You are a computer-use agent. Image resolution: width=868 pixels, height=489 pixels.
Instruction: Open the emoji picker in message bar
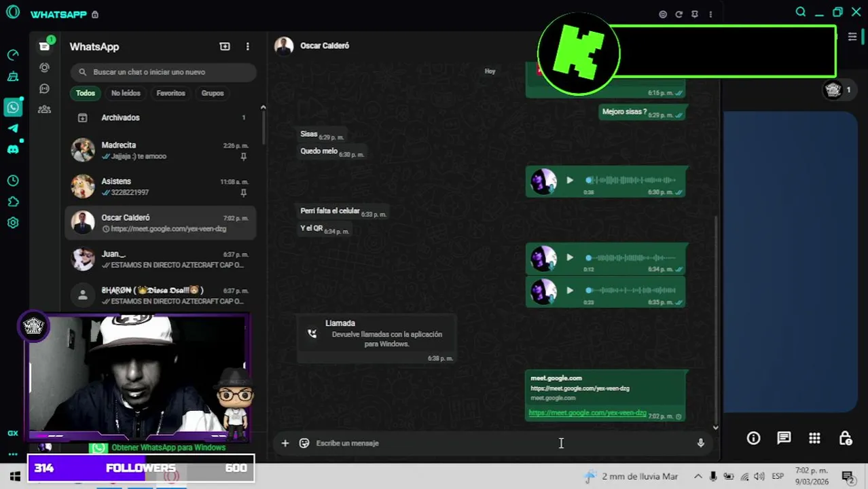[304, 443]
